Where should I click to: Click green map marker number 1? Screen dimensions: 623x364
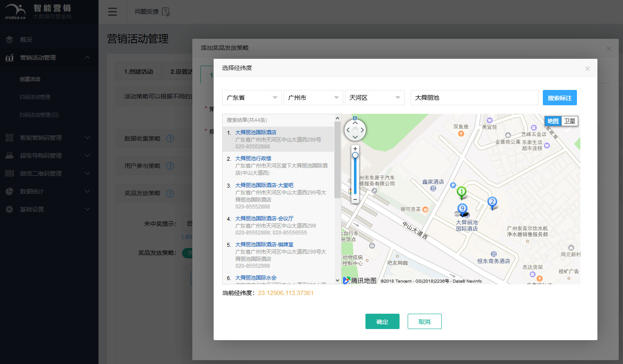click(x=461, y=192)
